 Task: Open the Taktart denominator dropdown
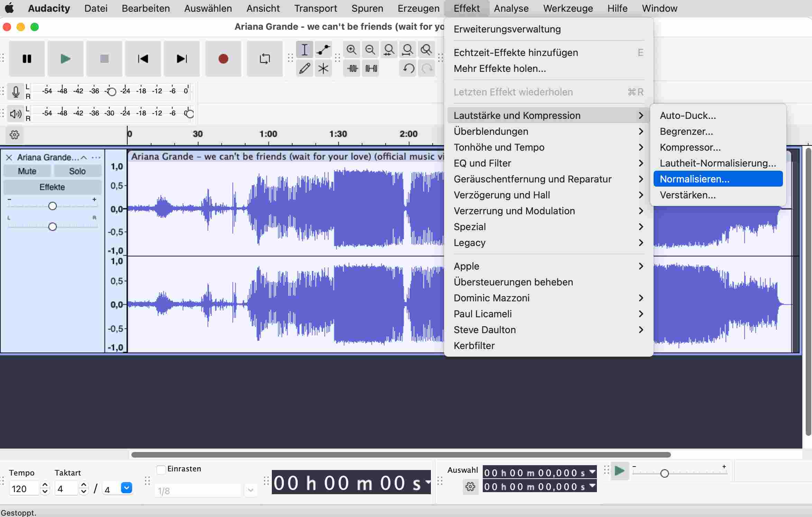coord(127,488)
